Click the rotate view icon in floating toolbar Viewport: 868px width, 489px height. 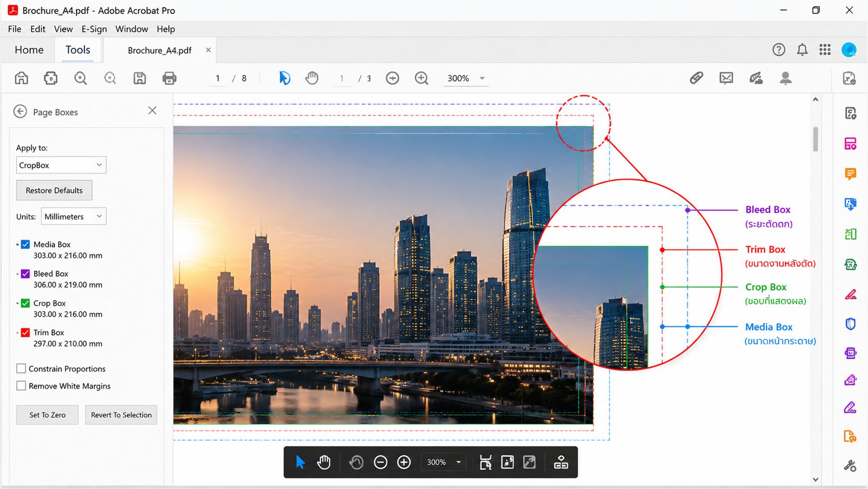[x=356, y=462]
